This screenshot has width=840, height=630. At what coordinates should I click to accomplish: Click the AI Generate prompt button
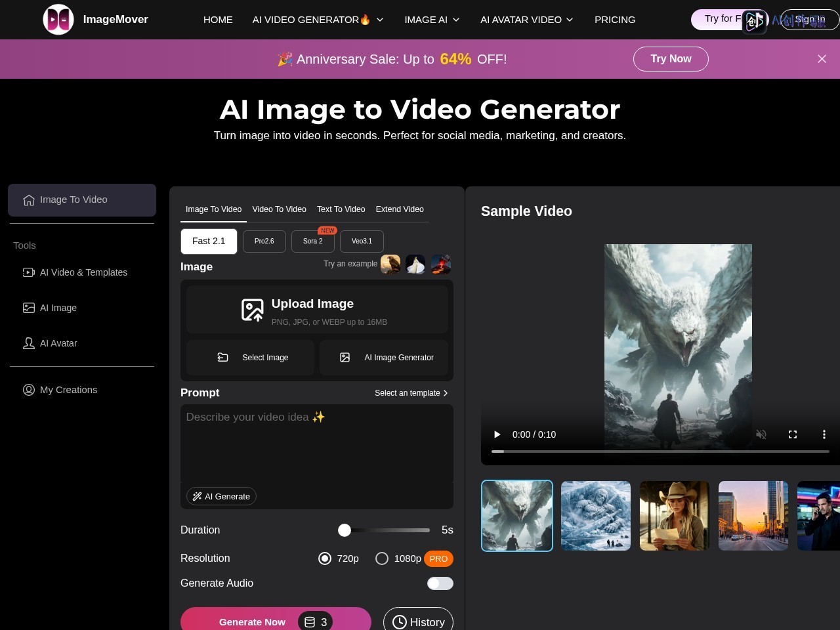221,497
